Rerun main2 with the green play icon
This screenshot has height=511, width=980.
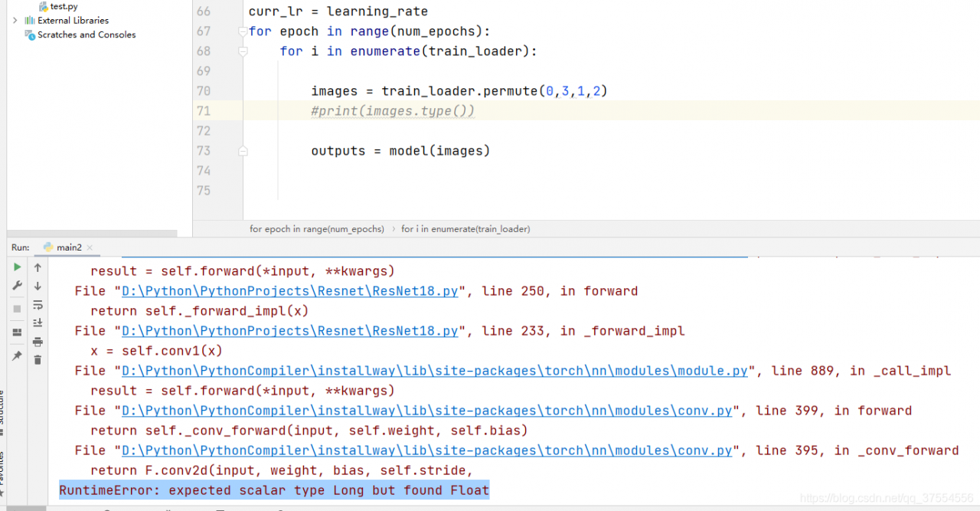tap(17, 267)
